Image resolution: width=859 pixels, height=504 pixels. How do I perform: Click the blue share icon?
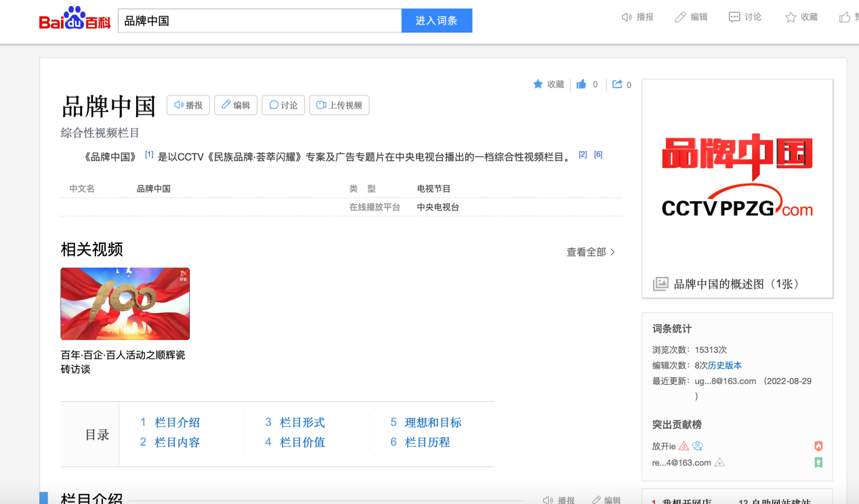tap(617, 84)
